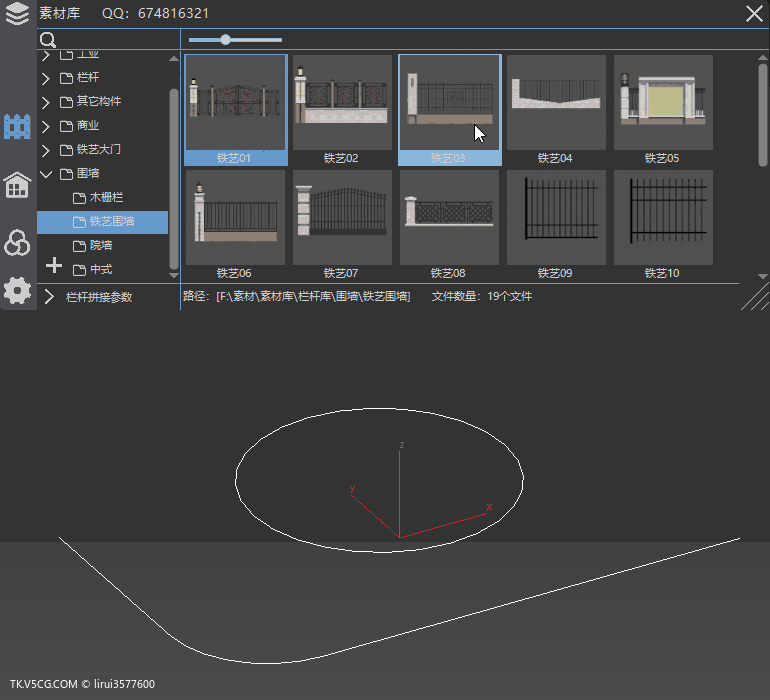The width and height of the screenshot is (770, 700).
Task: Select the 院墙 subfolder
Action: [100, 246]
